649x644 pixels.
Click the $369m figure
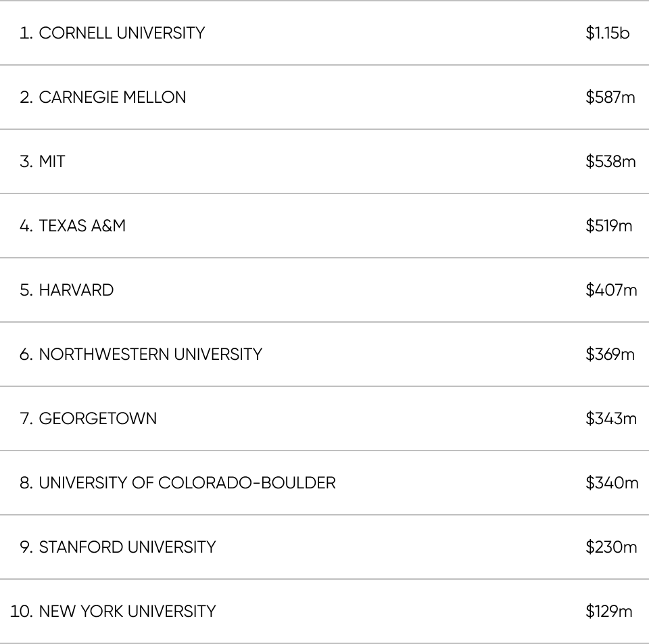(610, 354)
